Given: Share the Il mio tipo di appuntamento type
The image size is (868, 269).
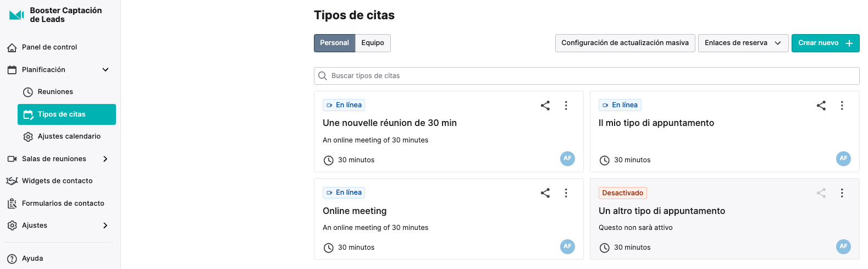Looking at the screenshot, I should [821, 106].
